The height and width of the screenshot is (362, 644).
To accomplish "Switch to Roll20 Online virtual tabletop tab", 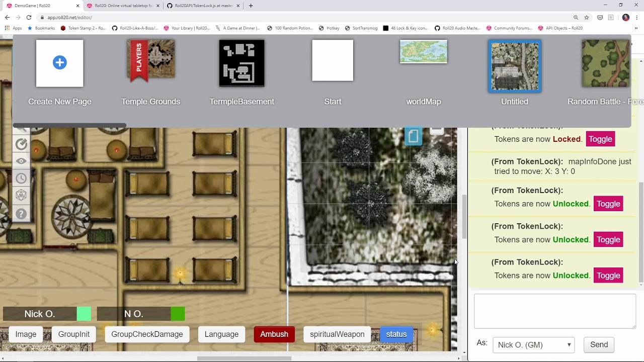I will [x=123, y=6].
